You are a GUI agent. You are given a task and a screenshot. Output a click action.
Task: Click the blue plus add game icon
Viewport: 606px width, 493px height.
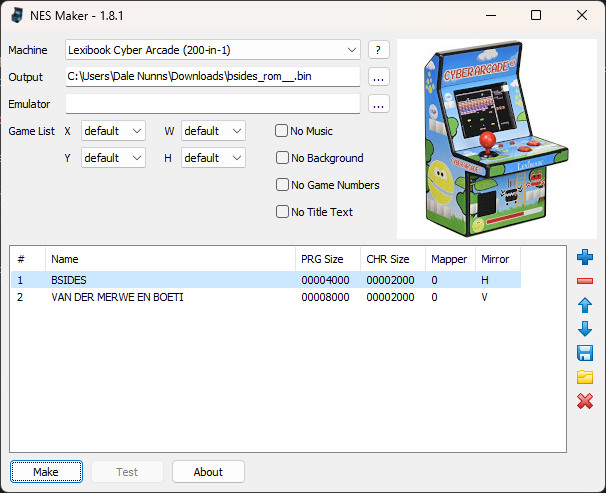(585, 257)
